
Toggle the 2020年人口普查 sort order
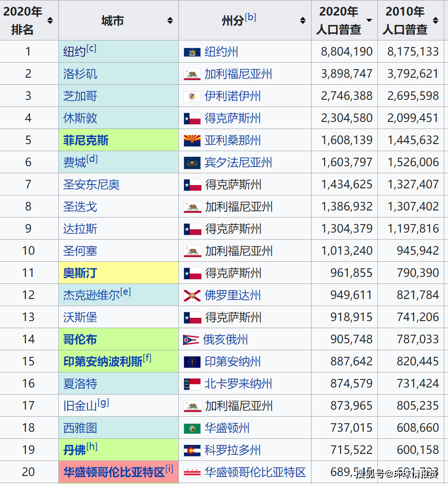(368, 20)
